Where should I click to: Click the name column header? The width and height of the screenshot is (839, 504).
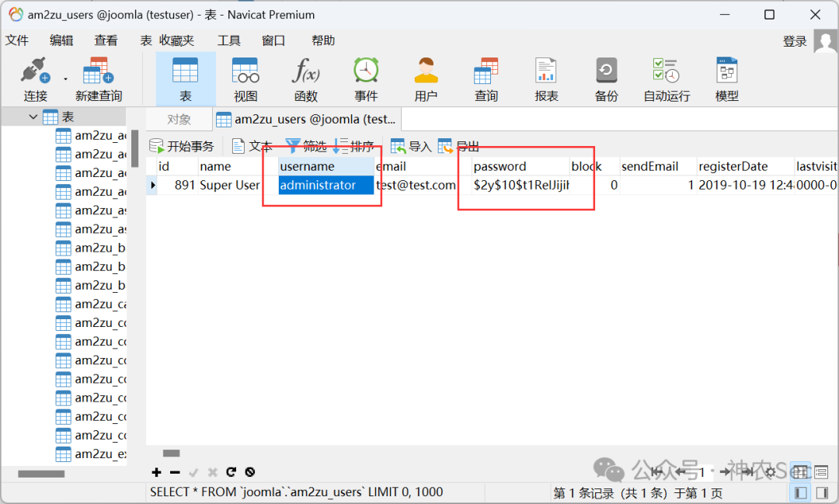click(238, 166)
